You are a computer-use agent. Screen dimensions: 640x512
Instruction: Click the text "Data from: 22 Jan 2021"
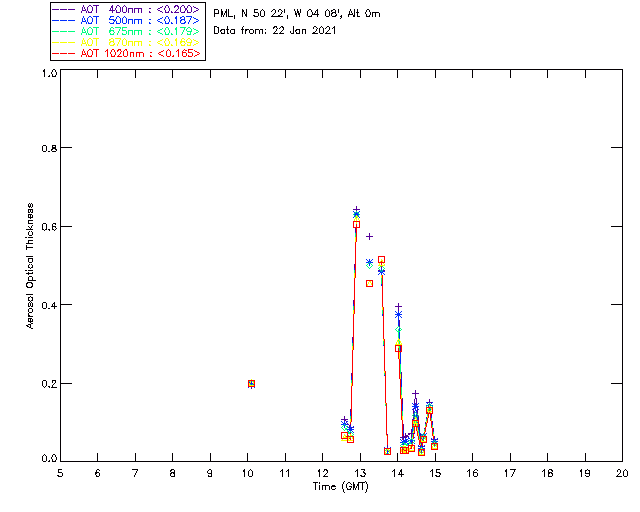(275, 31)
